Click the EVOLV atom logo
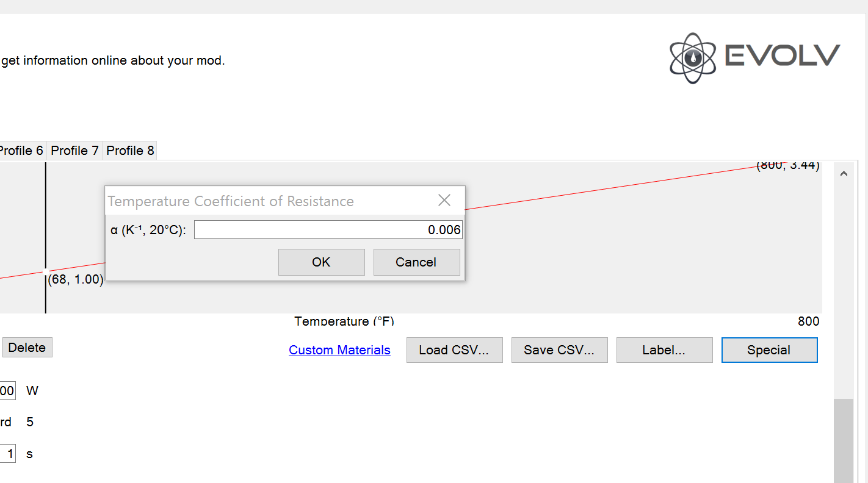This screenshot has width=868, height=483. click(x=692, y=58)
